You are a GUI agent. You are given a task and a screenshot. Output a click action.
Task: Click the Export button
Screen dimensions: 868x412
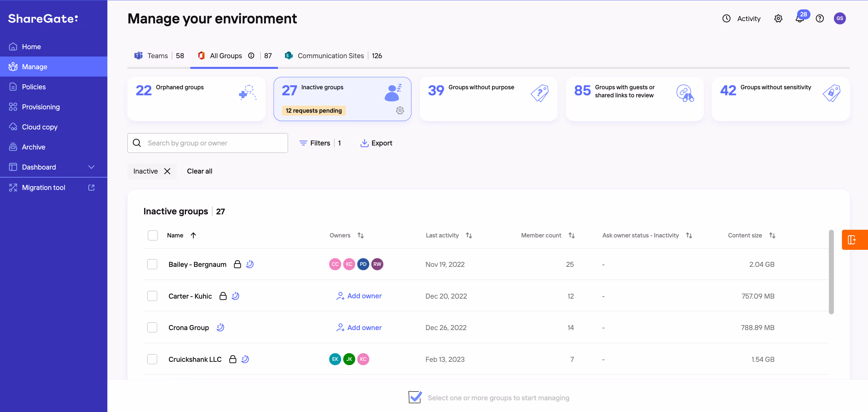376,143
